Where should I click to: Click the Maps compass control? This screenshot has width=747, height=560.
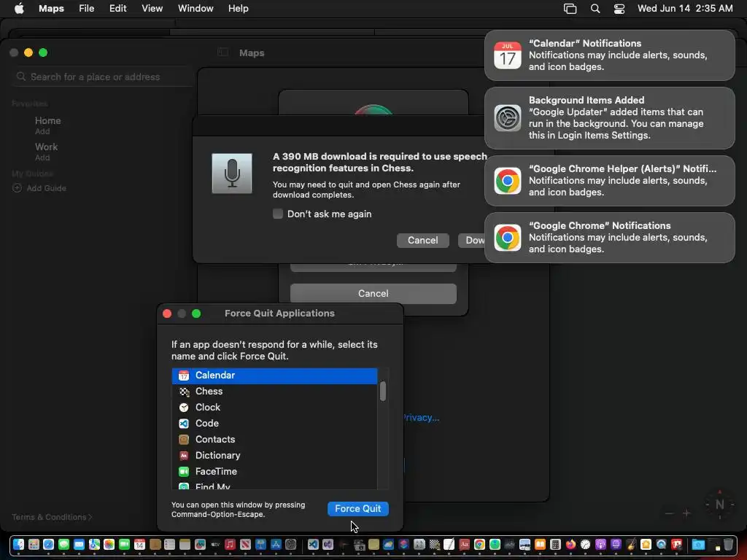719,505
